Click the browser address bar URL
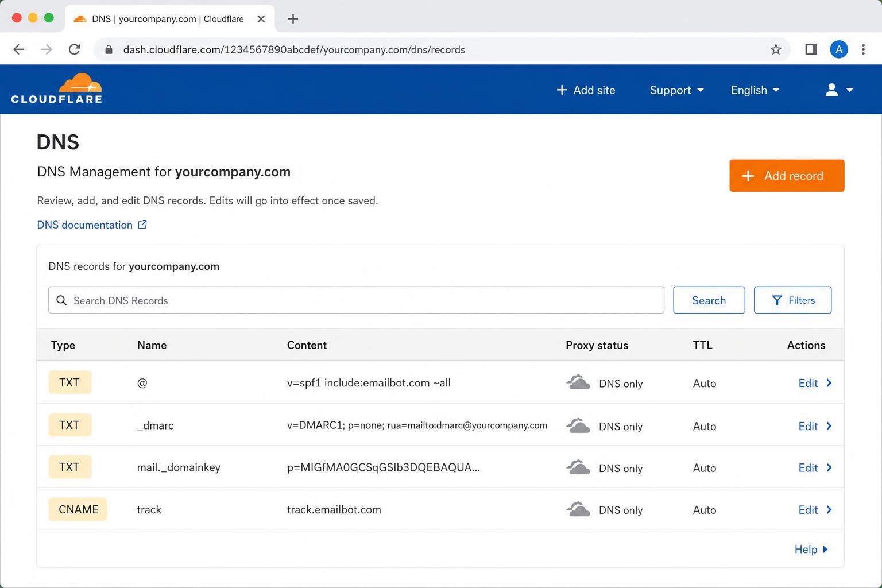Screen dimensions: 882x588 (x=294, y=50)
